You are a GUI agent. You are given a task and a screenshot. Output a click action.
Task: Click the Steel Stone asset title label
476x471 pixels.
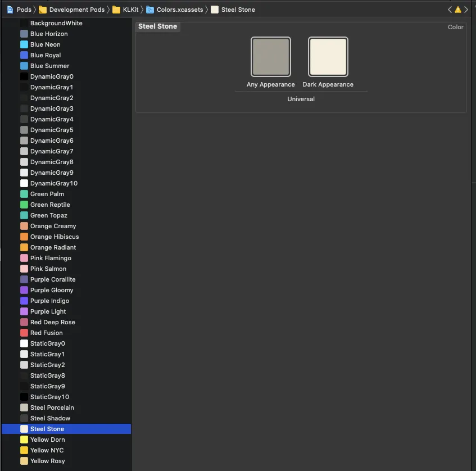coord(157,26)
